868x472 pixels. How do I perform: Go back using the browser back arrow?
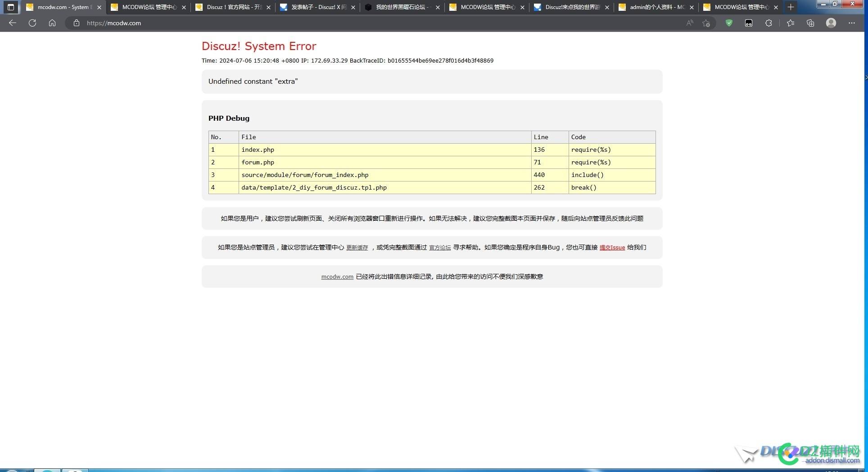coord(13,23)
